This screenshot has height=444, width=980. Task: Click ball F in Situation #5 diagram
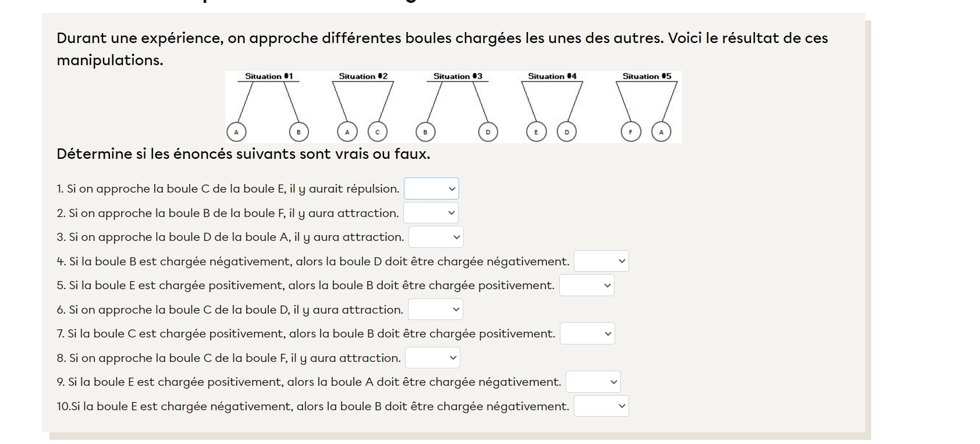pos(630,132)
